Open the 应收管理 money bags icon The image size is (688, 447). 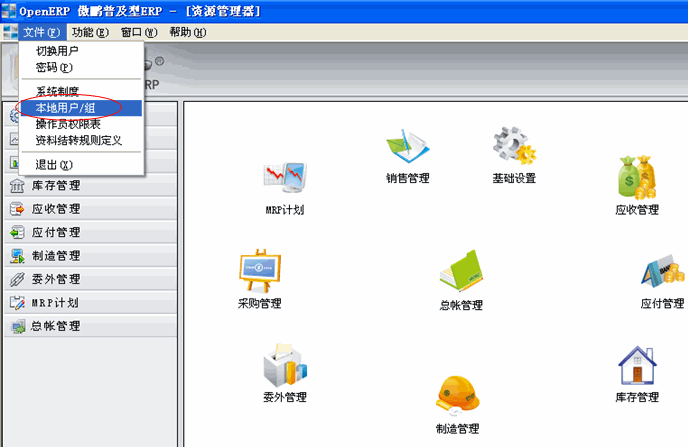637,177
